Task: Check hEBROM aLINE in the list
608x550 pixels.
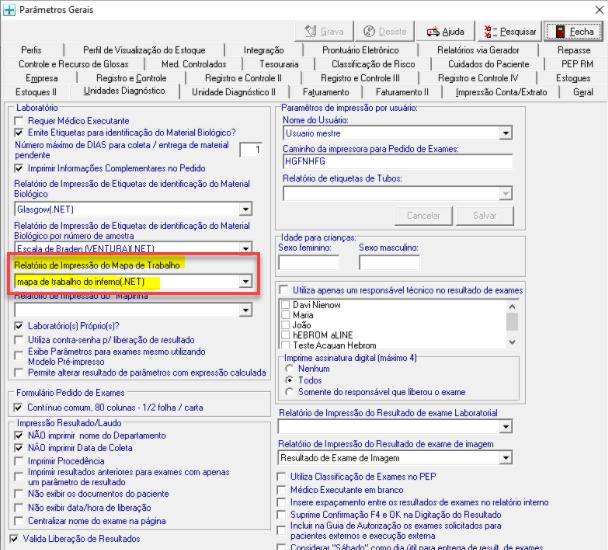Action: pyautogui.click(x=285, y=335)
